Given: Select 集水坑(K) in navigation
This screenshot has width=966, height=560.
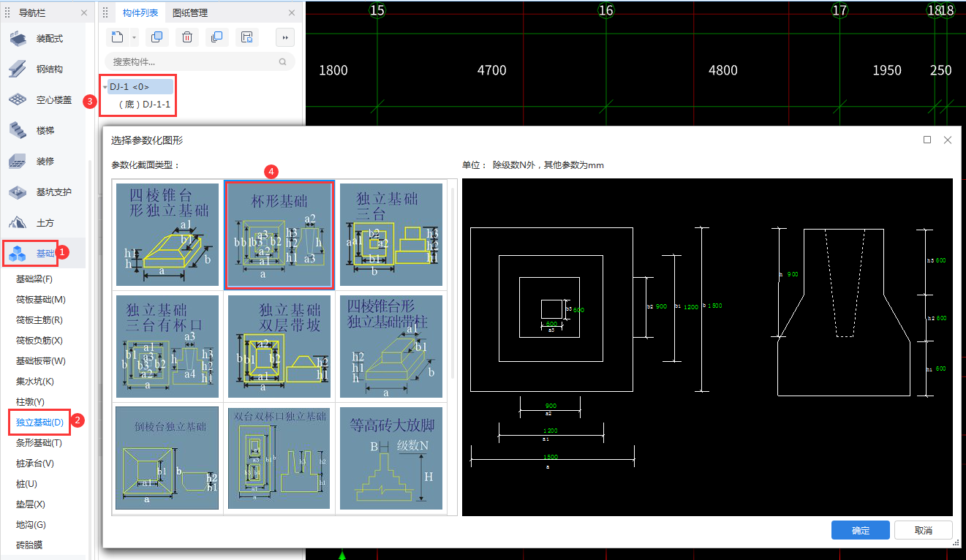Looking at the screenshot, I should [x=35, y=382].
